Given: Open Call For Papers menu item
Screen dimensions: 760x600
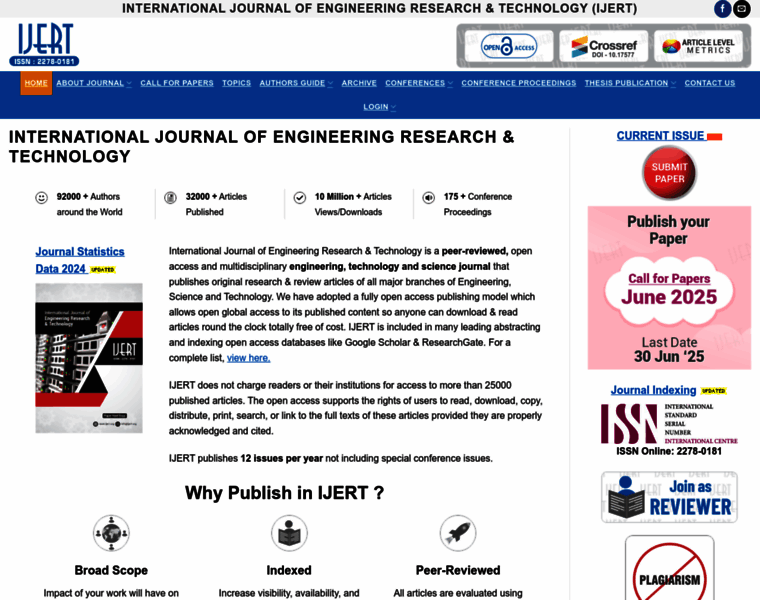Looking at the screenshot, I should [x=177, y=83].
